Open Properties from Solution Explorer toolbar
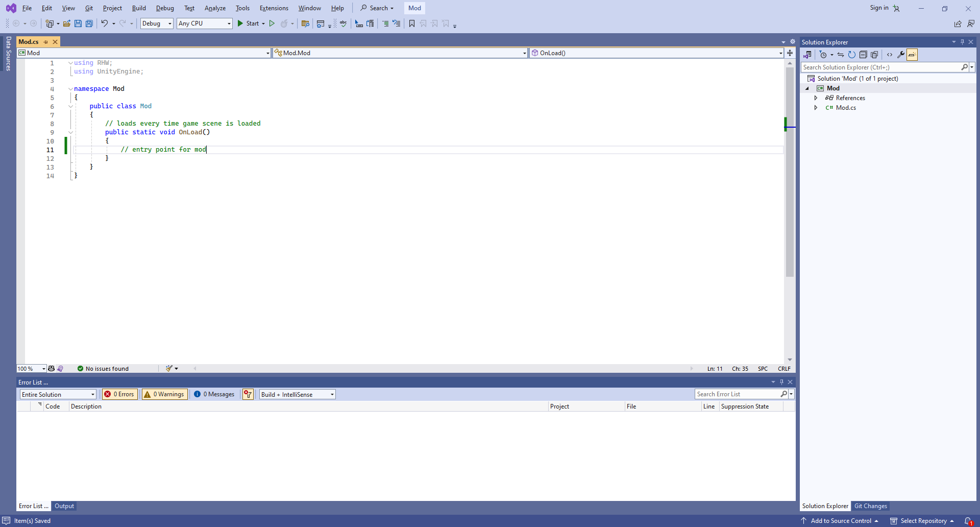This screenshot has height=527, width=980. [x=901, y=55]
